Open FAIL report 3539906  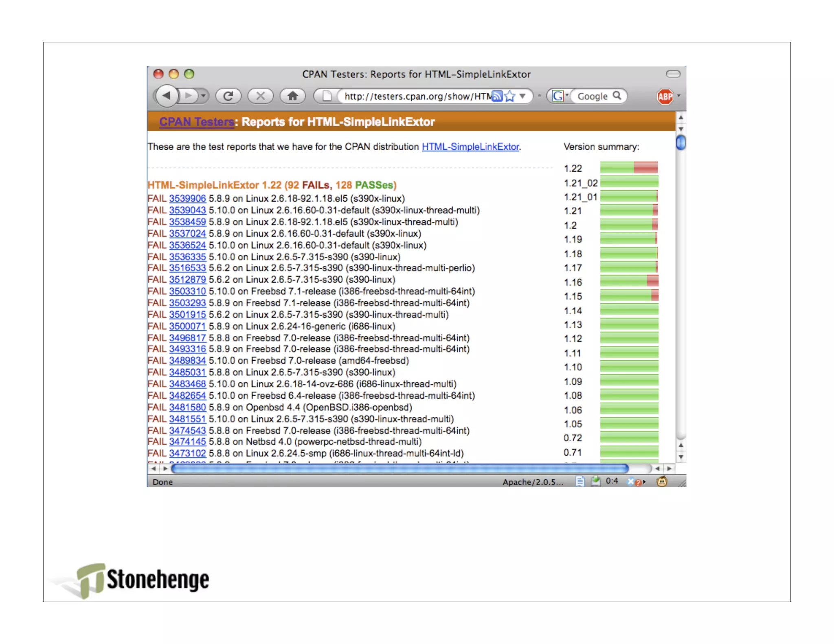(x=187, y=198)
